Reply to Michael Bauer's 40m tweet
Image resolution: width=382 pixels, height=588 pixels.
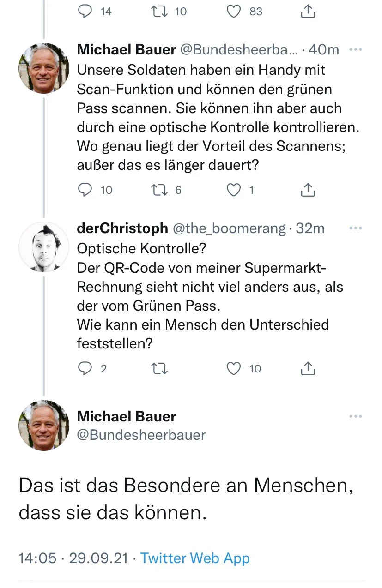click(x=85, y=190)
